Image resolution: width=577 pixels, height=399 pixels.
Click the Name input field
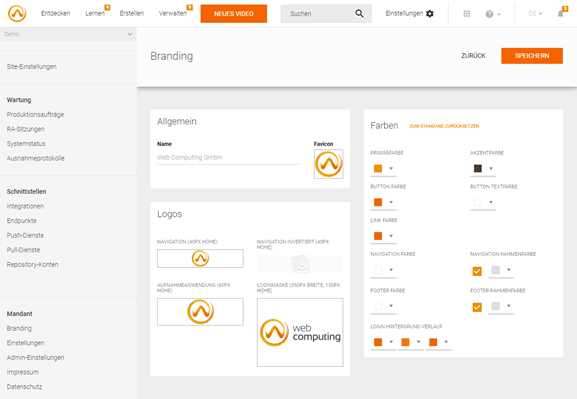(x=229, y=158)
